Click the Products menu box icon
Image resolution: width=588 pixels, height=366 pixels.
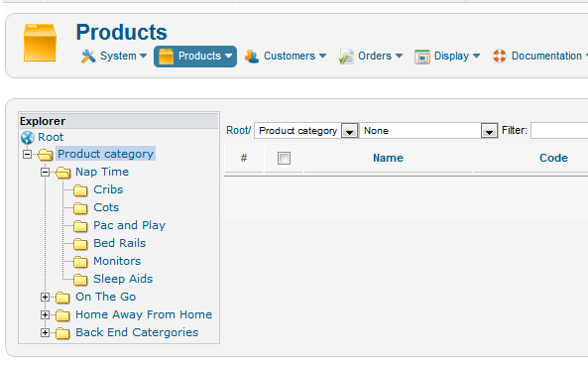[167, 57]
